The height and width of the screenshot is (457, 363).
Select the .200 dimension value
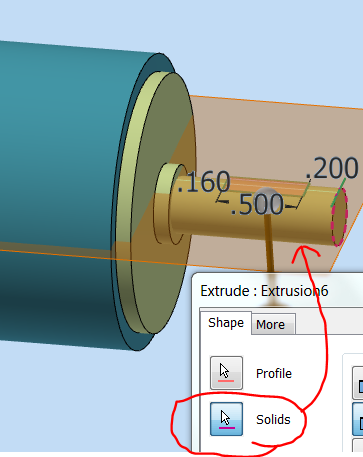tap(332, 168)
